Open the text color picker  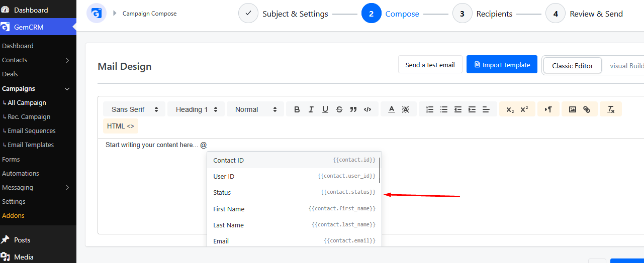click(x=391, y=109)
